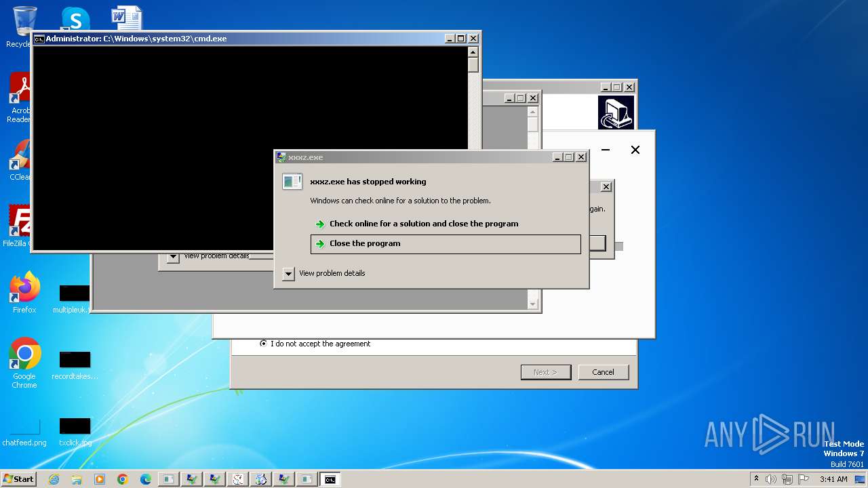Select the Word document desktop icon

coord(126,18)
